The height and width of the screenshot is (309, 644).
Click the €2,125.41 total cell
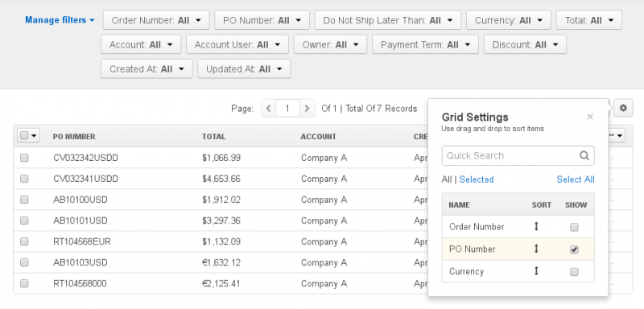tap(221, 283)
